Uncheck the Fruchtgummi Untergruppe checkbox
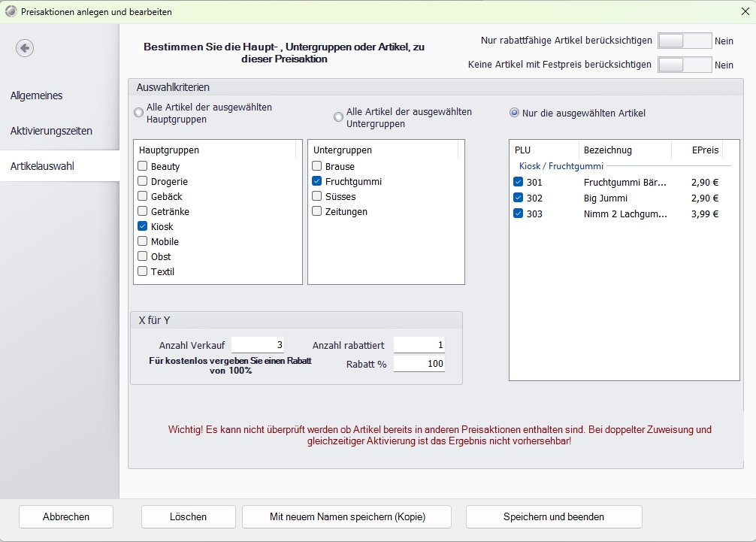The height and width of the screenshot is (542, 756). pos(317,181)
